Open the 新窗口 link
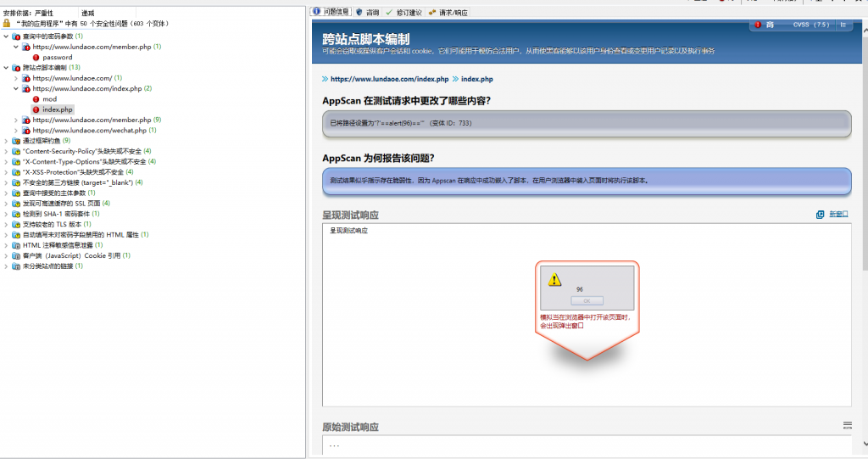Image resolution: width=868 pixels, height=459 pixels. coord(838,215)
